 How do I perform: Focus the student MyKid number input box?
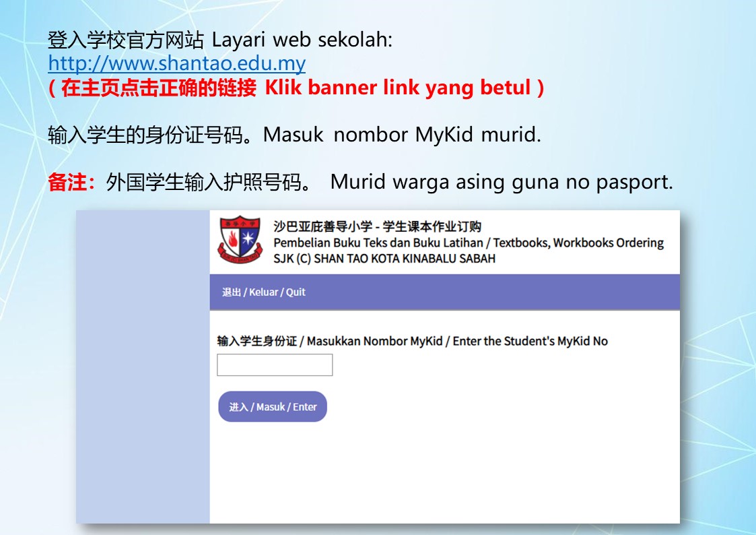pos(275,365)
